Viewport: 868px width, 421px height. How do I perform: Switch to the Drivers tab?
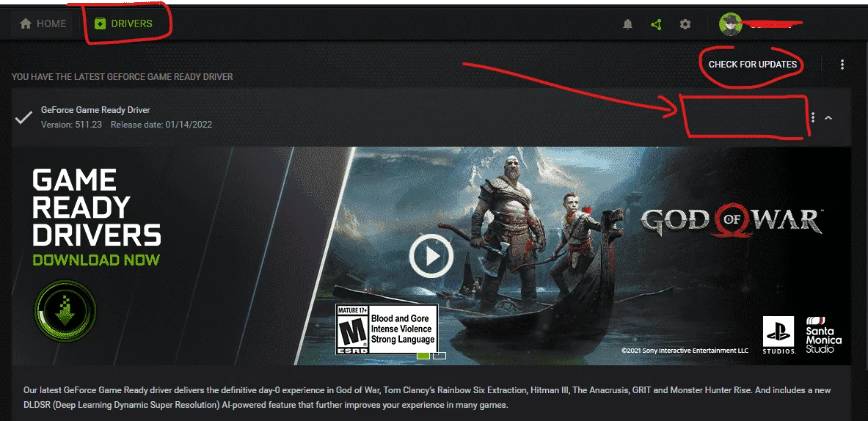[x=123, y=23]
